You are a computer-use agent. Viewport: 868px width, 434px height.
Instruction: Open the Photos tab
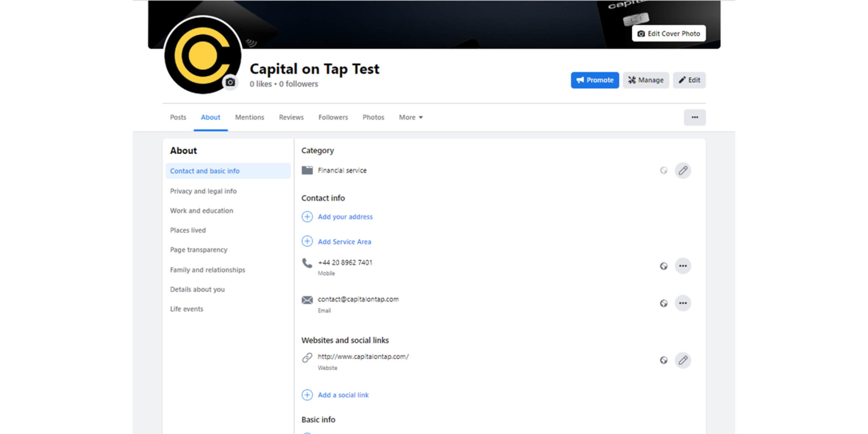click(x=373, y=117)
